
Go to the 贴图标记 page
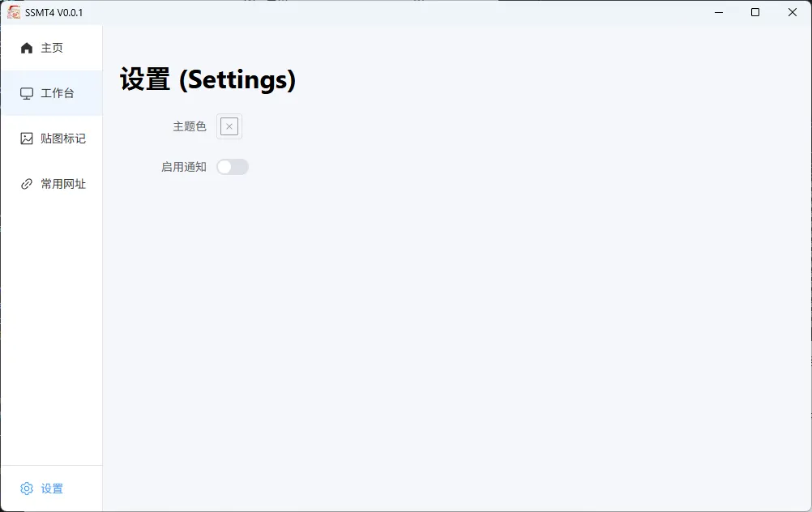pyautogui.click(x=63, y=139)
